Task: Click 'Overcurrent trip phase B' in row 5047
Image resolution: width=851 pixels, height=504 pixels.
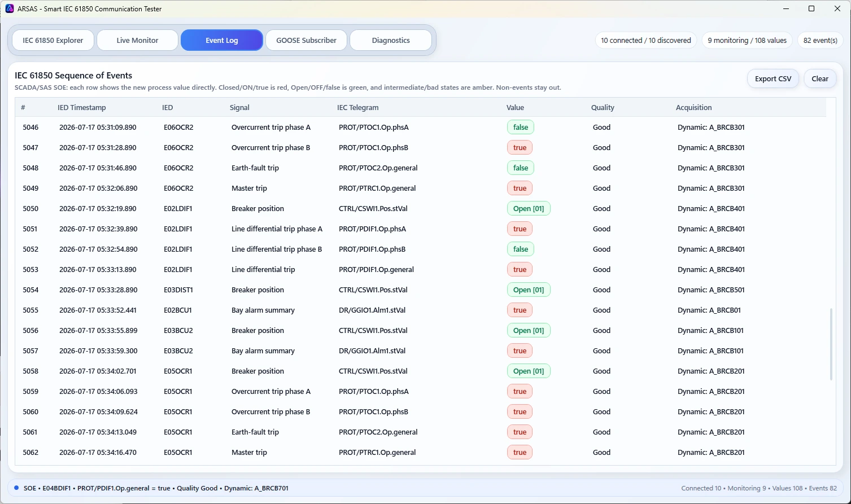Action: click(270, 147)
